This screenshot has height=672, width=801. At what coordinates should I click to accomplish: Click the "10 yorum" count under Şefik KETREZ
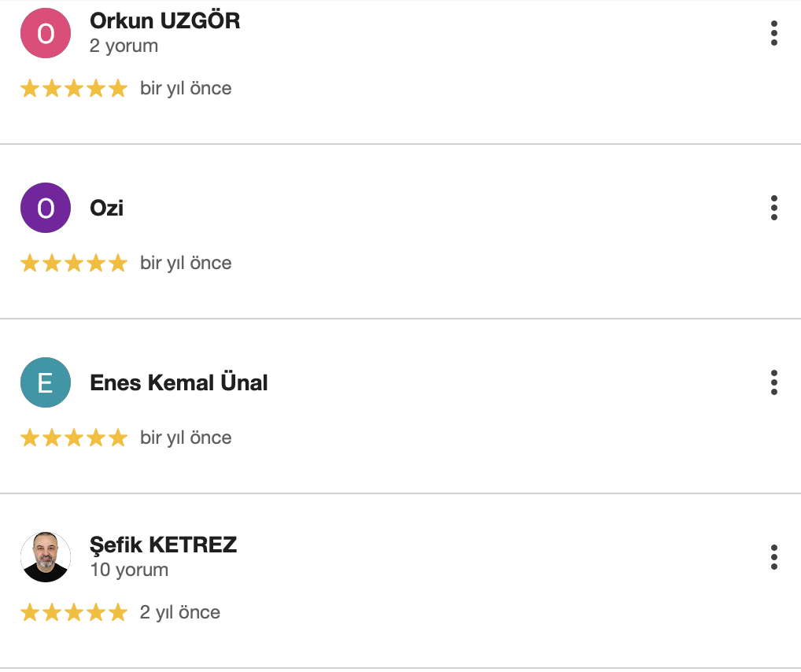point(129,570)
